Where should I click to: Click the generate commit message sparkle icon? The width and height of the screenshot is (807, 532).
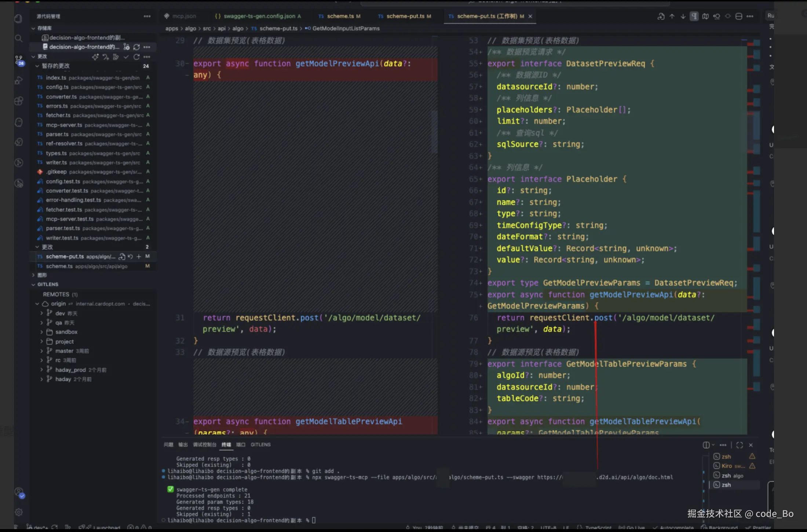tap(95, 57)
